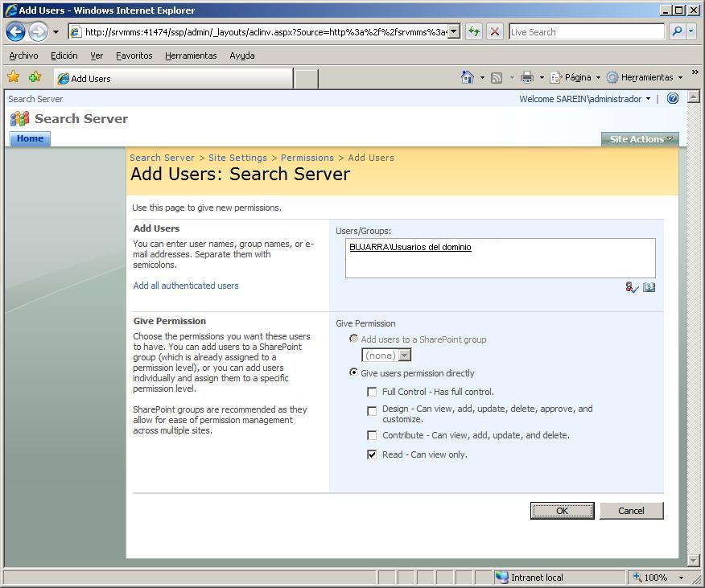Select the Add Users browser tab
Screen dimensions: 705x588
[174, 79]
